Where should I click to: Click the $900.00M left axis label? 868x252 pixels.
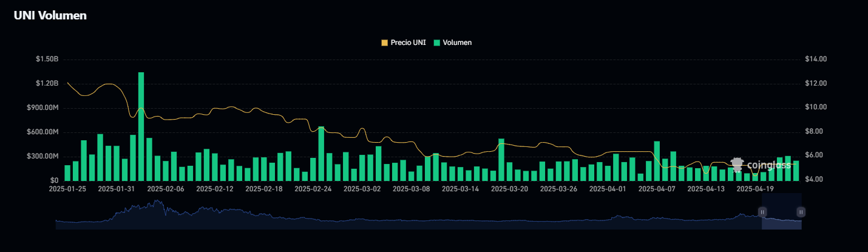[x=42, y=107]
